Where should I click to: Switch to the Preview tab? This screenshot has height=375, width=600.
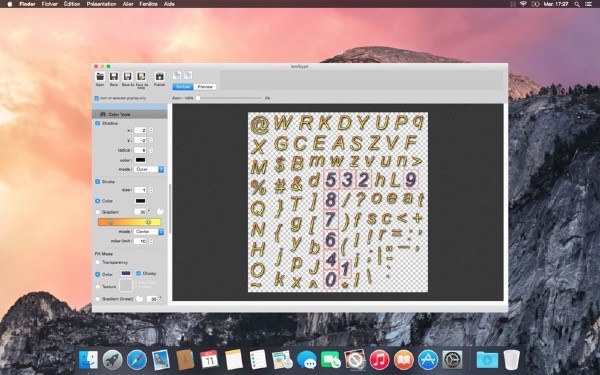[205, 87]
